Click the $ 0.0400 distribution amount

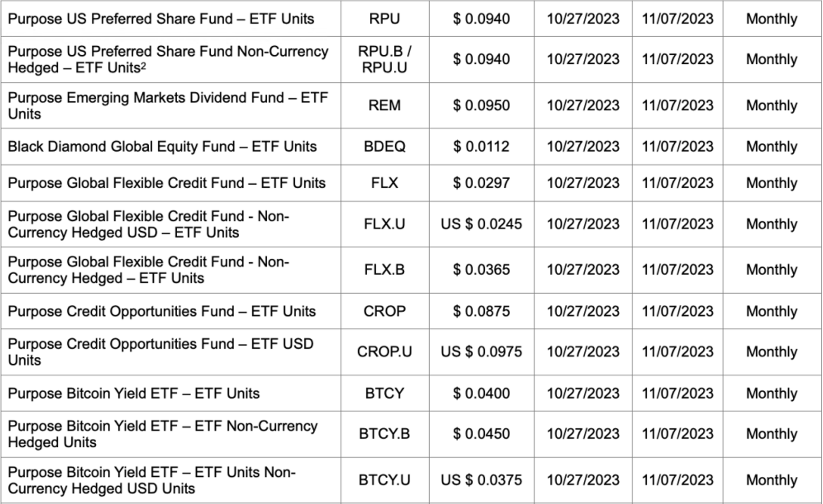481,393
